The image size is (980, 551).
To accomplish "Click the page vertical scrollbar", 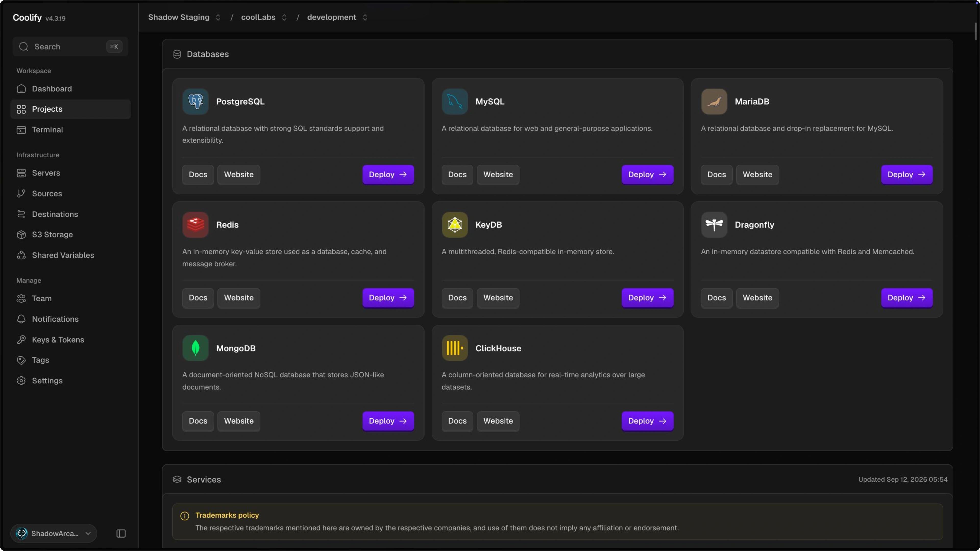I will (x=976, y=31).
